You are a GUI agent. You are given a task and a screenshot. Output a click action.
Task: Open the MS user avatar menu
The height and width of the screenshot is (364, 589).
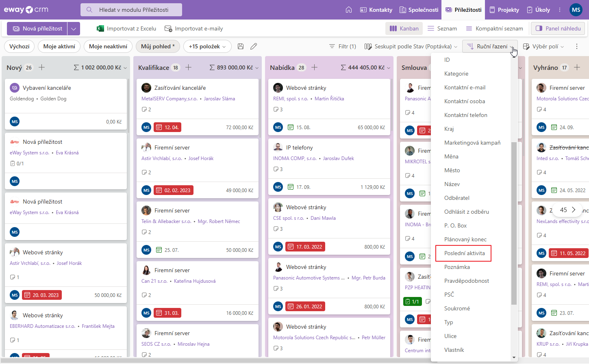pyautogui.click(x=576, y=10)
